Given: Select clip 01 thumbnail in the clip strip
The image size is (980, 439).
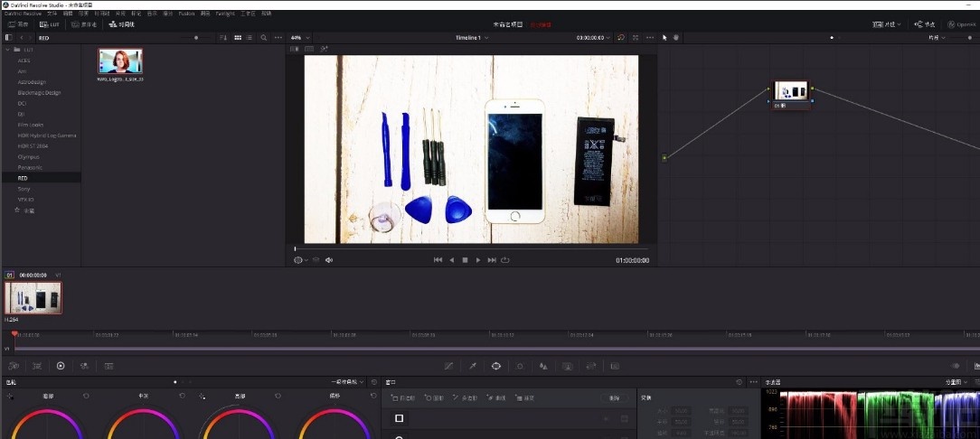Looking at the screenshot, I should tap(33, 297).
